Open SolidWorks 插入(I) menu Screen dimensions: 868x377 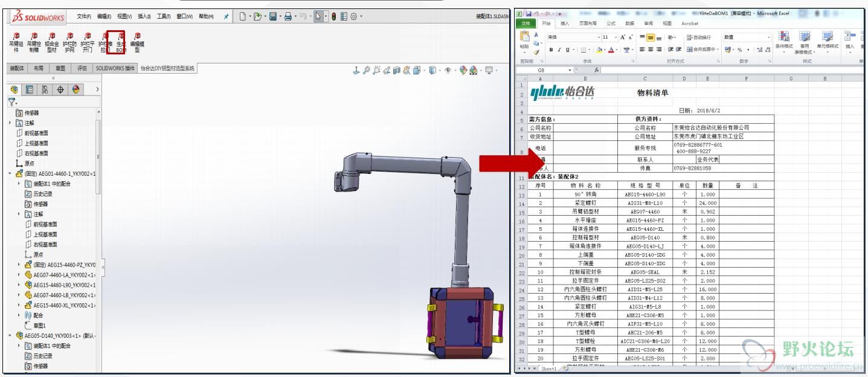click(144, 16)
